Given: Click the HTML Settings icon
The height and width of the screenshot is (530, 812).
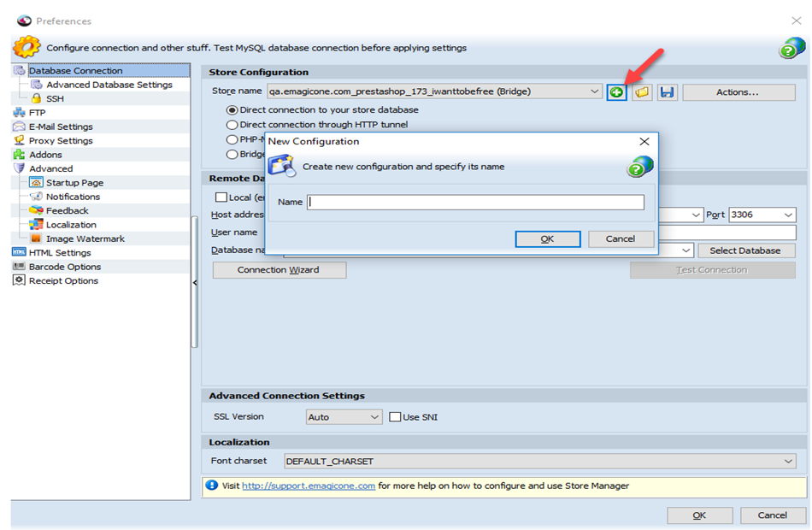Looking at the screenshot, I should (x=19, y=252).
